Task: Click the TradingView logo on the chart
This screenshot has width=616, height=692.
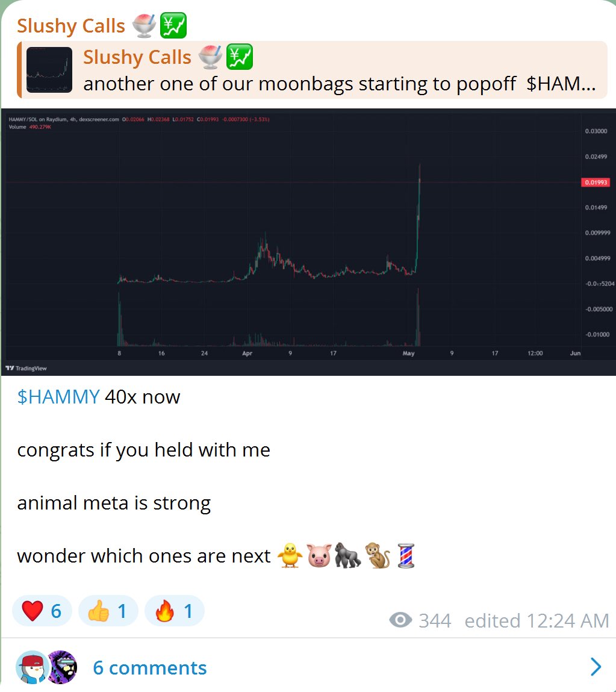Action: (x=26, y=368)
